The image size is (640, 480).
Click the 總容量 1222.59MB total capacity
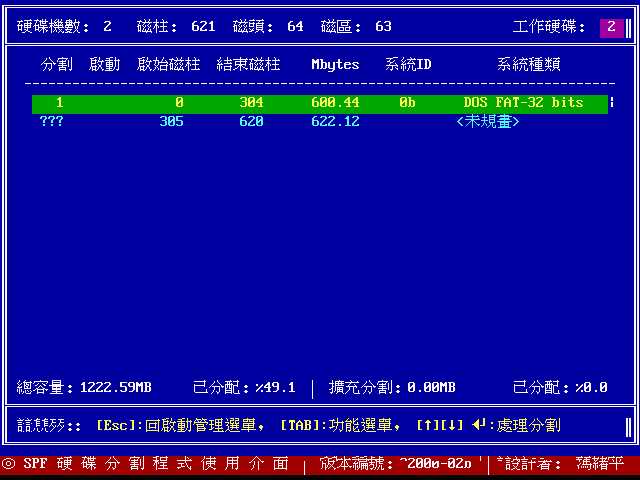84,387
